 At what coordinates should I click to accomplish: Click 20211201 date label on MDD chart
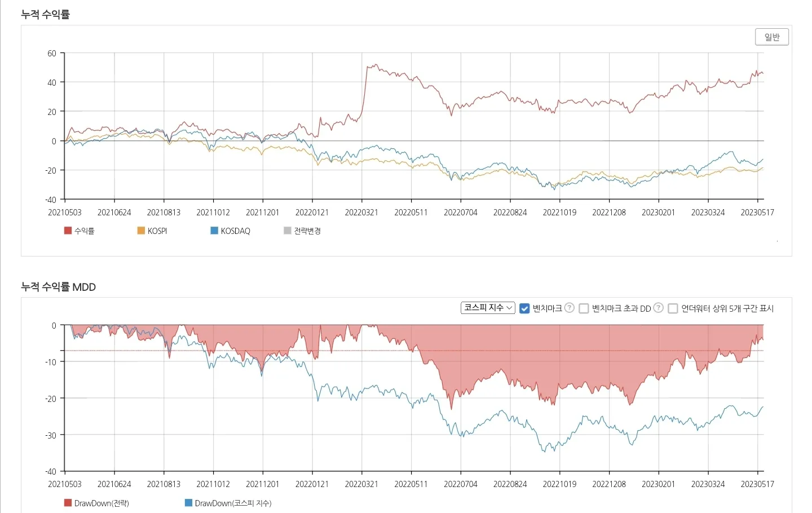coord(263,484)
